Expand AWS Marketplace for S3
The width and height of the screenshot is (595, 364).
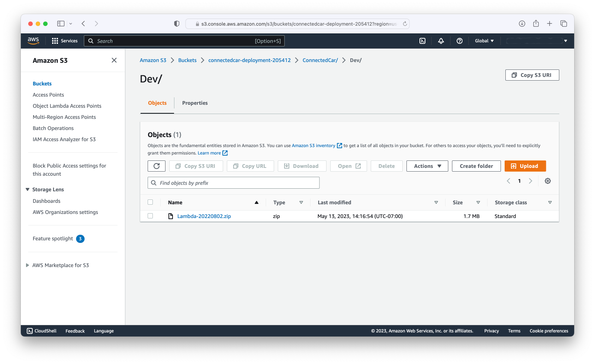(28, 265)
